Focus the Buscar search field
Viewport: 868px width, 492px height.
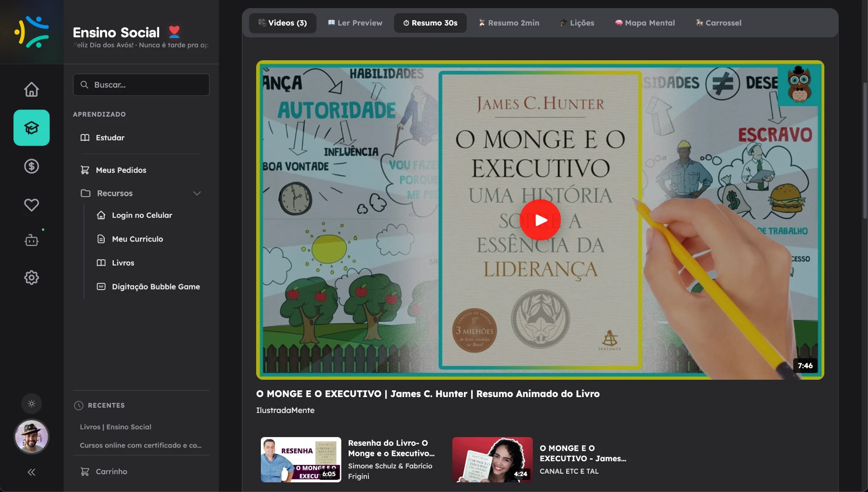coord(141,85)
